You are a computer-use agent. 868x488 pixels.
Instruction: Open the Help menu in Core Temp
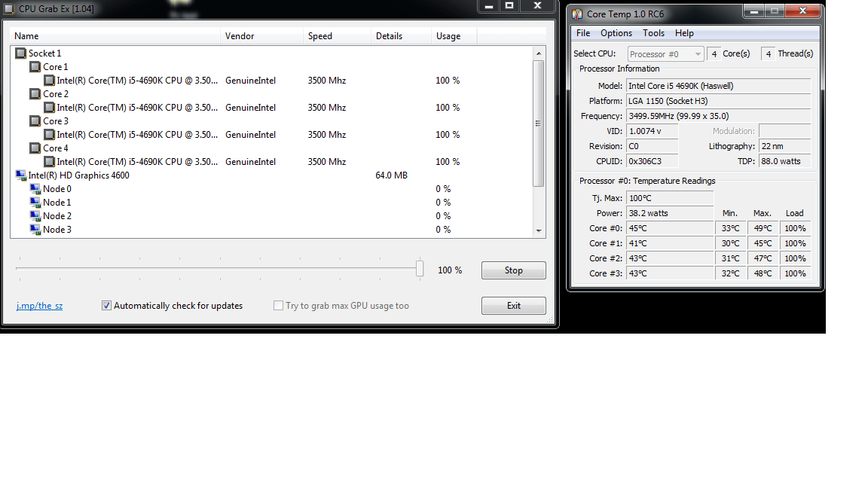[684, 33]
